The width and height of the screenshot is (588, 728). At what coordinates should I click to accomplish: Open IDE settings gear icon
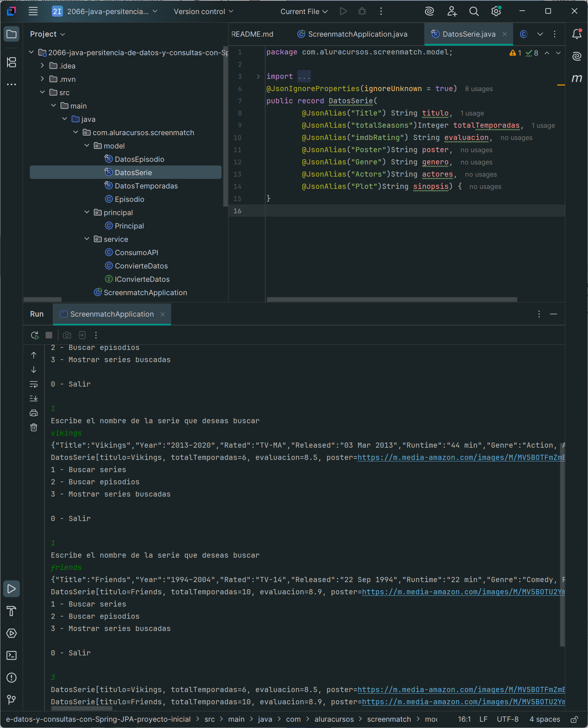pyautogui.click(x=496, y=11)
